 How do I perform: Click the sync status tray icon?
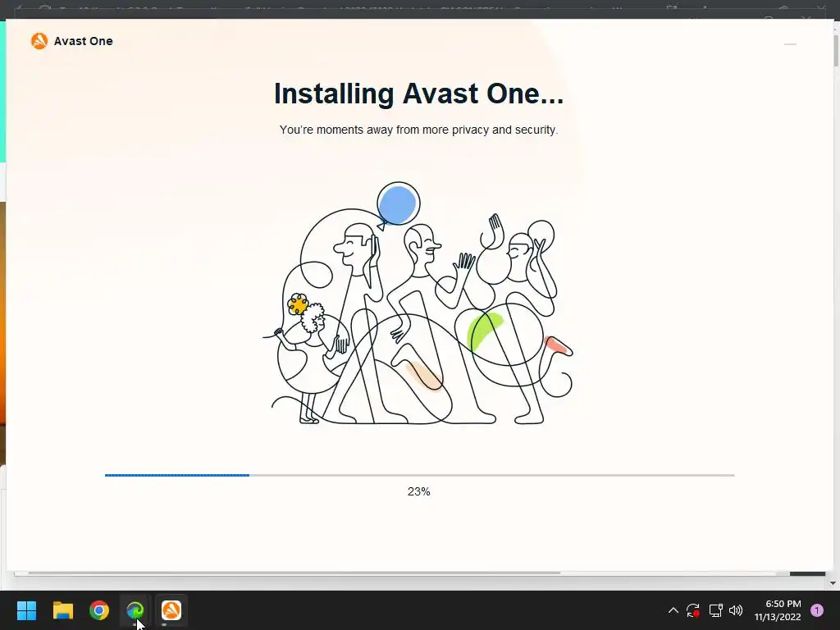coord(693,610)
